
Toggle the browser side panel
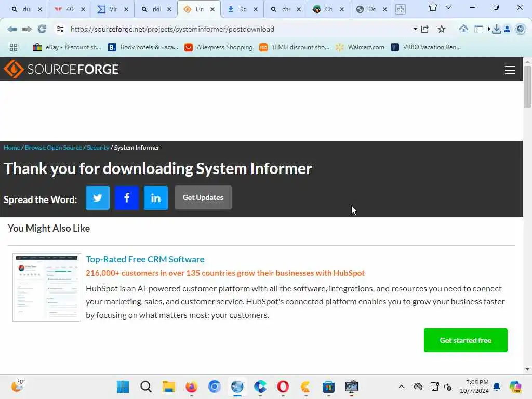tap(478, 29)
